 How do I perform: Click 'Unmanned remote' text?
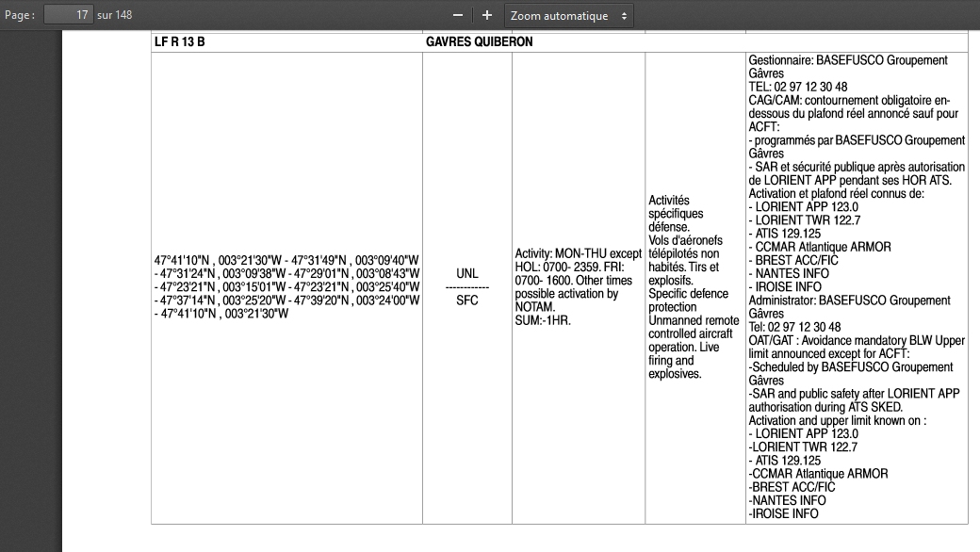point(694,320)
